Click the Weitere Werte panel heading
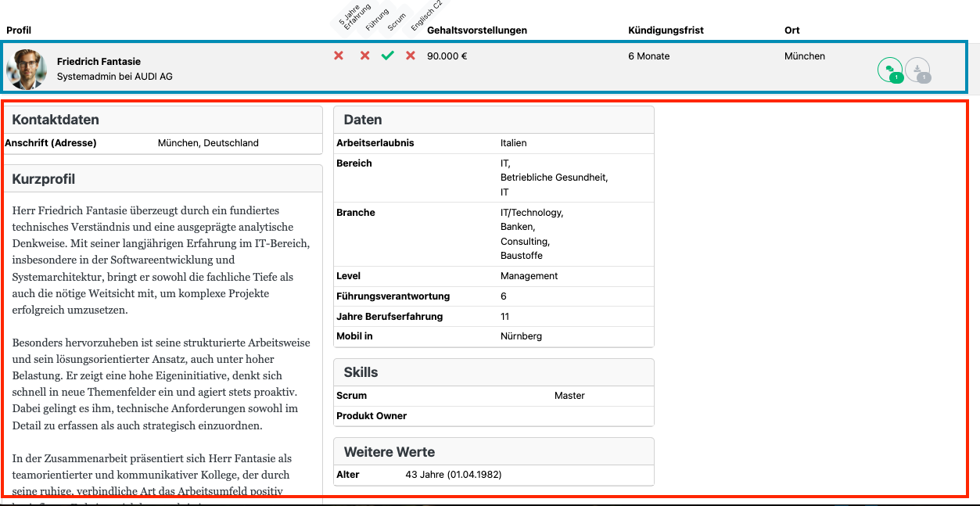Screen dimensions: 980x506 (389, 452)
